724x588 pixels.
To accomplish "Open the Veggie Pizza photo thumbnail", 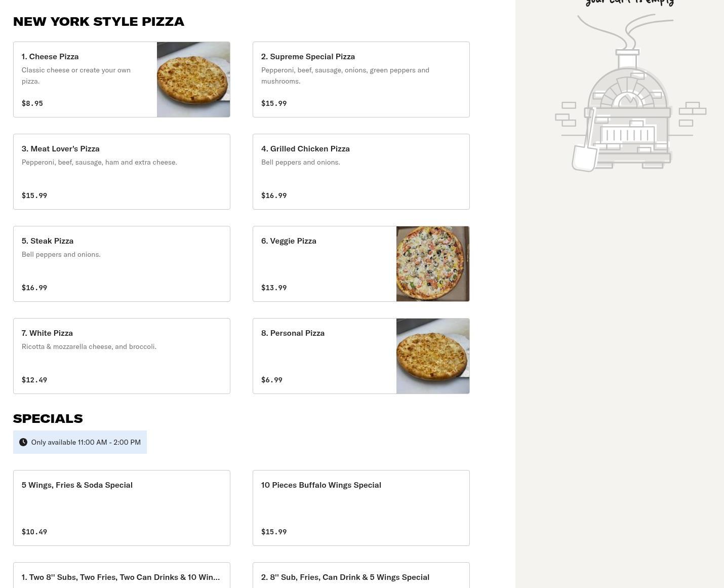I will pos(433,264).
